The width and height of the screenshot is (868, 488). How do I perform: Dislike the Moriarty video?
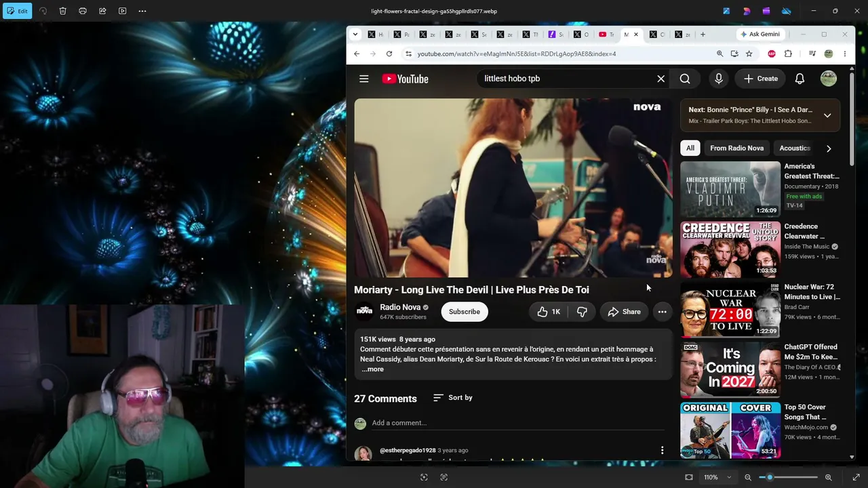coord(582,312)
